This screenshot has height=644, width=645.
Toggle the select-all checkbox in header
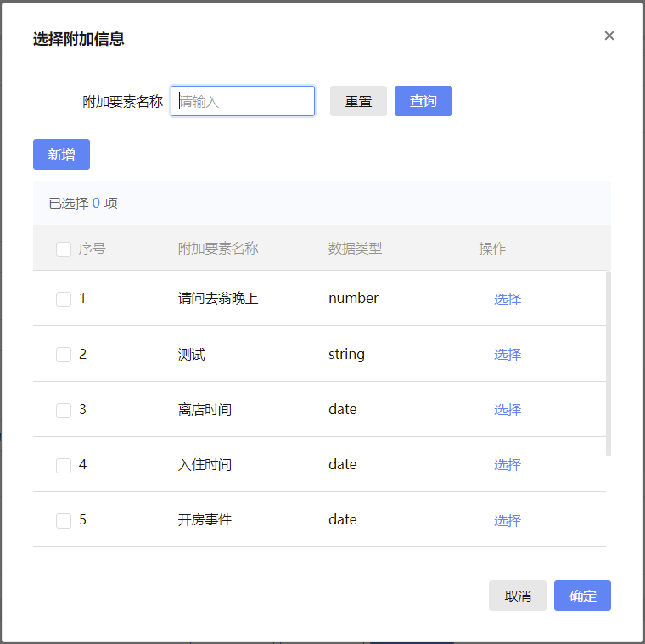tap(64, 249)
